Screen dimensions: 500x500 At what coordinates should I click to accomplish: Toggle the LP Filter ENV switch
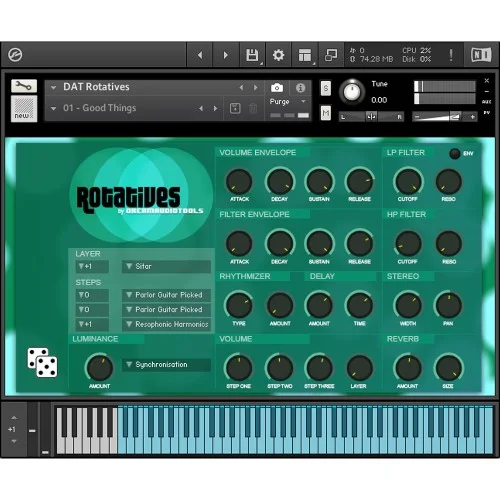tap(454, 154)
